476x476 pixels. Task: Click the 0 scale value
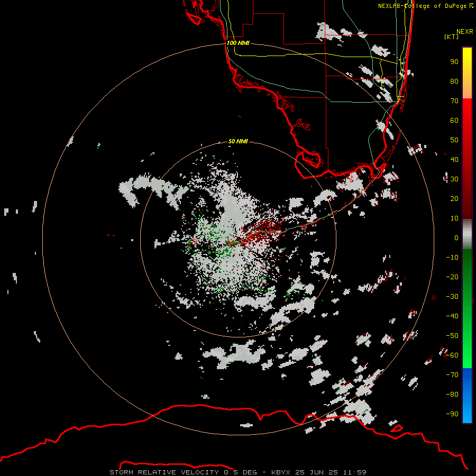pyautogui.click(x=456, y=237)
